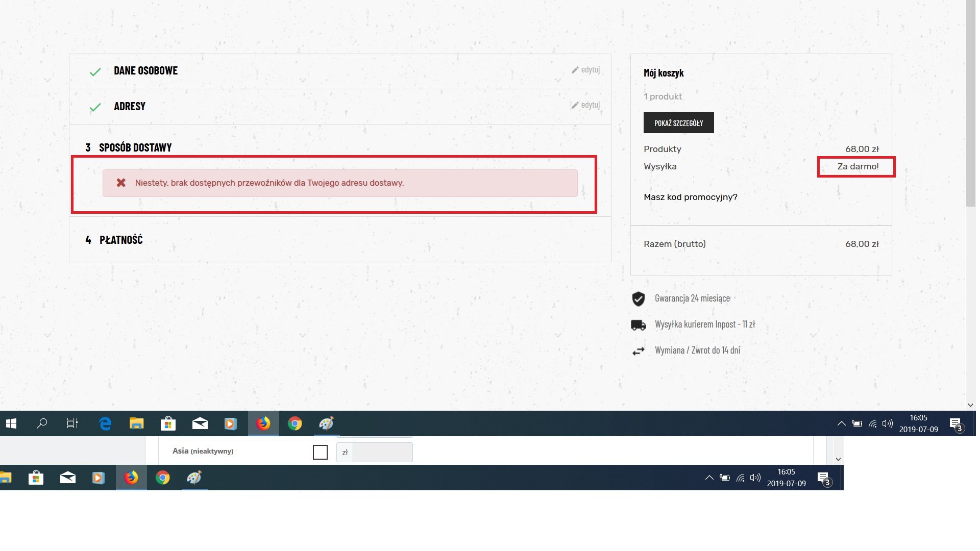980x551 pixels.
Task: Tick the checkbox next to Asia (nieaktywny)
Action: [x=320, y=452]
